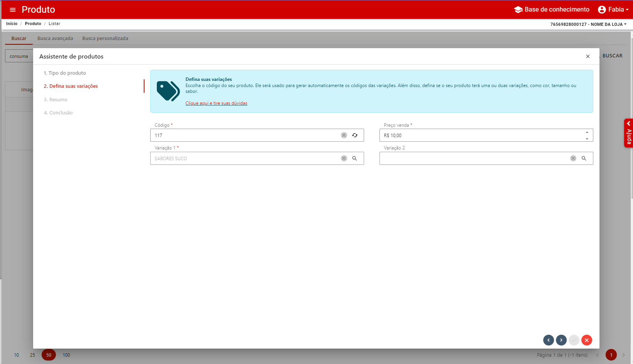Switch to Busca avançada tab
The image size is (633, 364).
click(55, 39)
